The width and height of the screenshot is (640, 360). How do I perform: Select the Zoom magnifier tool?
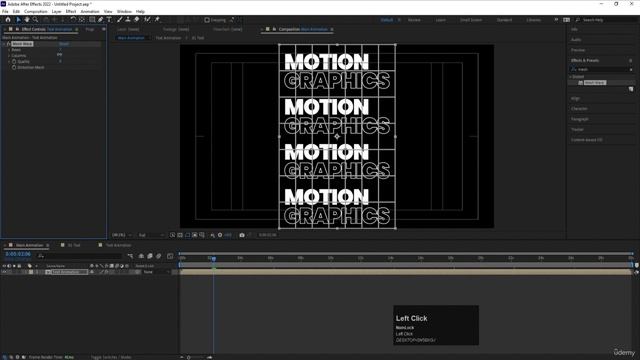36,20
